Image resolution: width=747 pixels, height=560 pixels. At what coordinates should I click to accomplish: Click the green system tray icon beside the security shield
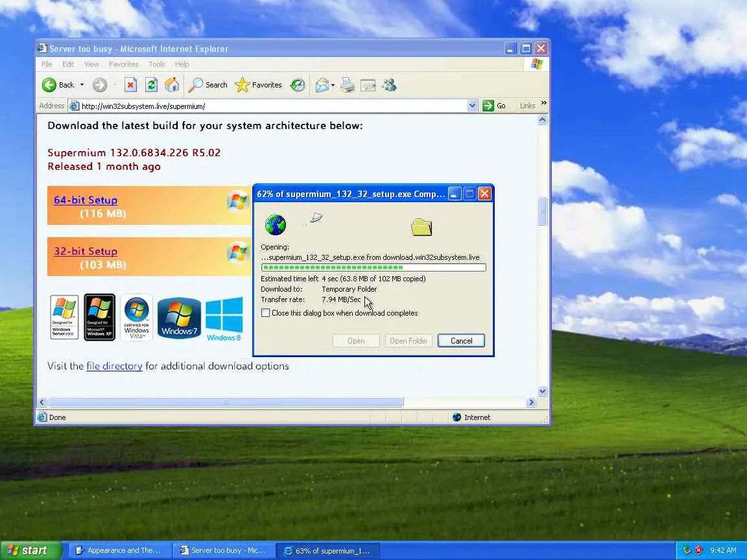tap(686, 550)
